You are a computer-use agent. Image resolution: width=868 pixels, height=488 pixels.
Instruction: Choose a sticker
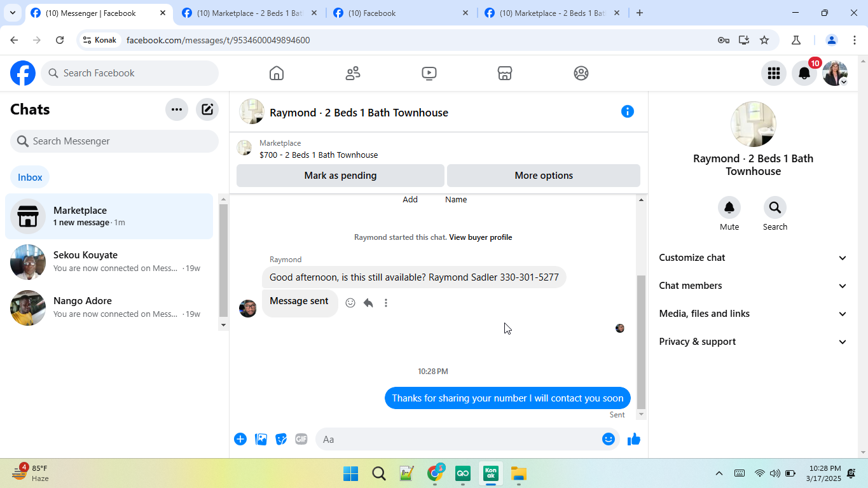281,439
